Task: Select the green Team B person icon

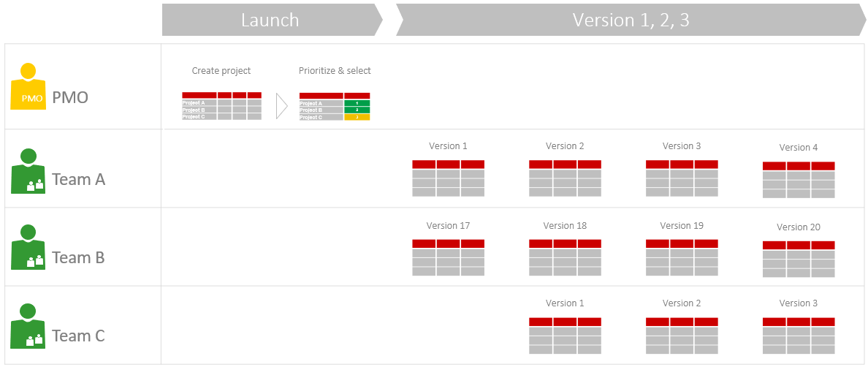Action: tap(28, 249)
